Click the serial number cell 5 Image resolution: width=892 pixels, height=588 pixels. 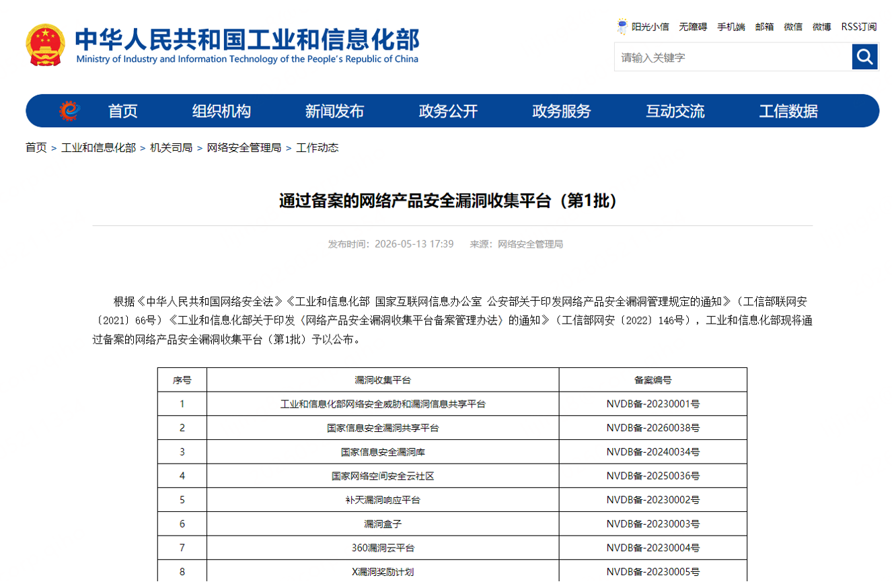182,500
